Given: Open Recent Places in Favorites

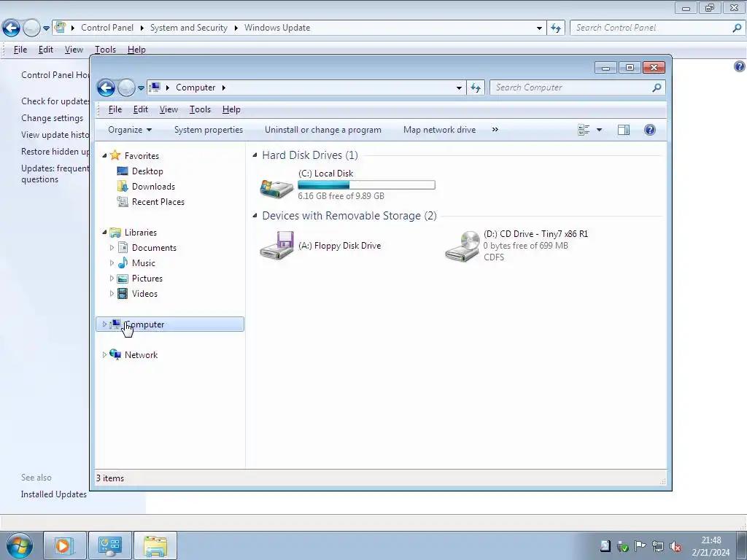Looking at the screenshot, I should pyautogui.click(x=158, y=201).
